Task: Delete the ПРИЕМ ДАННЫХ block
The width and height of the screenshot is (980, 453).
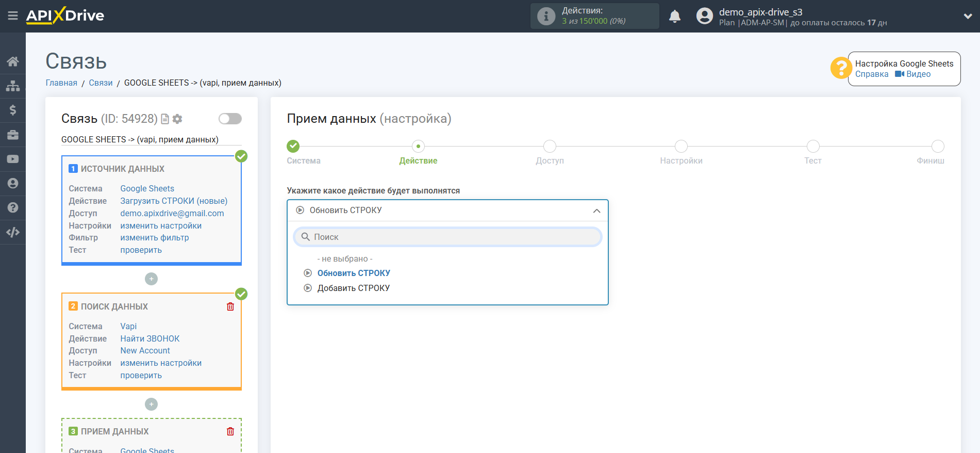Action: coord(230,432)
